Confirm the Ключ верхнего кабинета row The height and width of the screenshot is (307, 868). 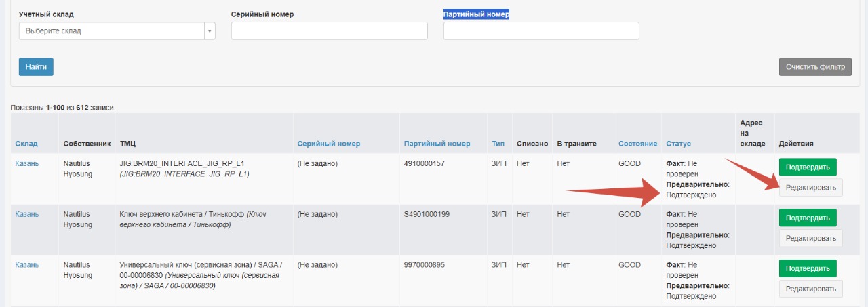(x=808, y=218)
